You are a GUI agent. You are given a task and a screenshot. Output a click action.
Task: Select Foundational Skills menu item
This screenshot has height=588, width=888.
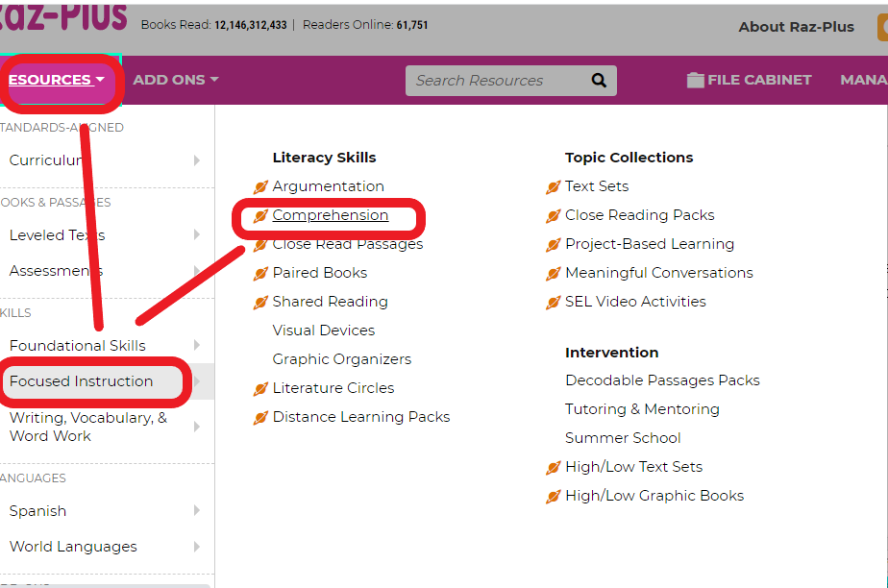78,345
